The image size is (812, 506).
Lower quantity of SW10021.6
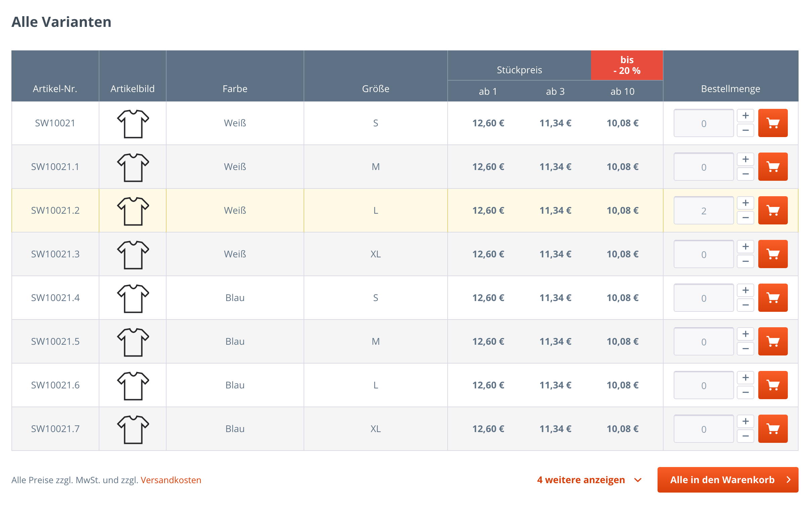746,392
